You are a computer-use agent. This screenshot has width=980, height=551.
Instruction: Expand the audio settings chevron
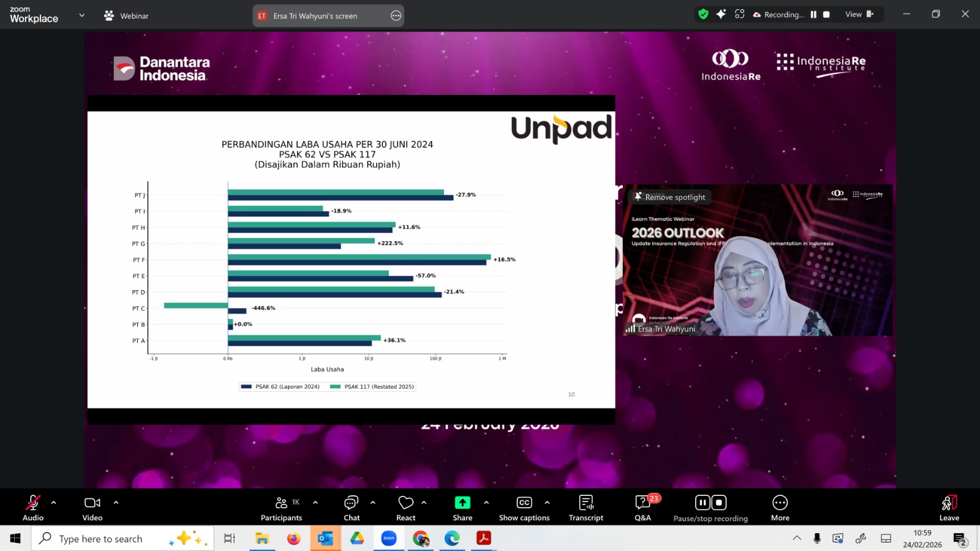coord(54,503)
